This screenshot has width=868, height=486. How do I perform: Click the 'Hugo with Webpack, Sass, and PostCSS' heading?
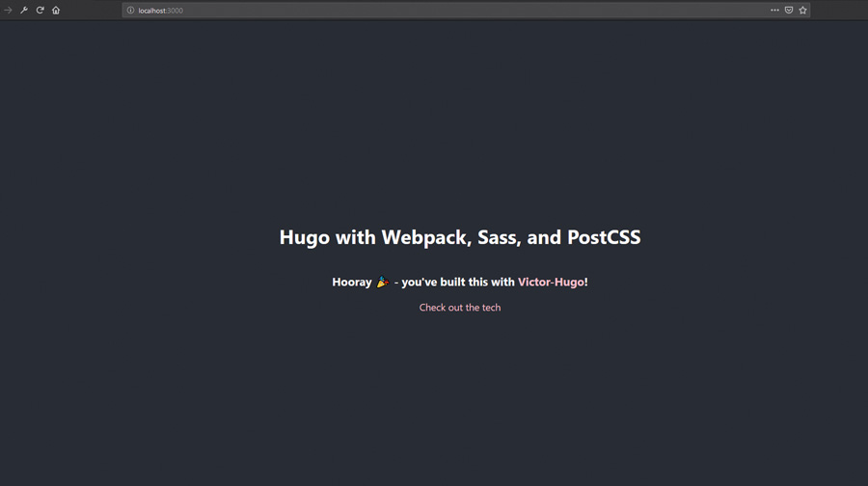(459, 237)
